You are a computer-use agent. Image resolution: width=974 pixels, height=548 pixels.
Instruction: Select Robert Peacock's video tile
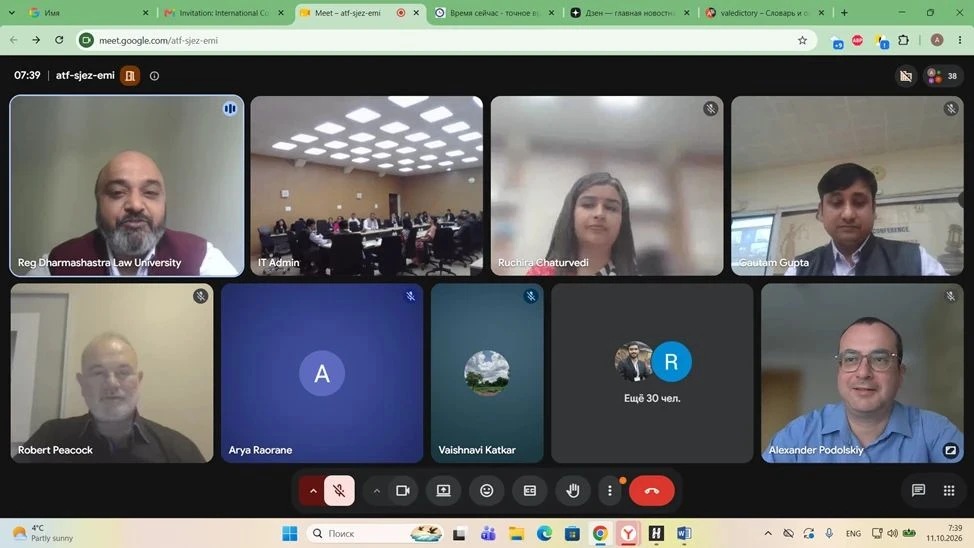pos(112,373)
